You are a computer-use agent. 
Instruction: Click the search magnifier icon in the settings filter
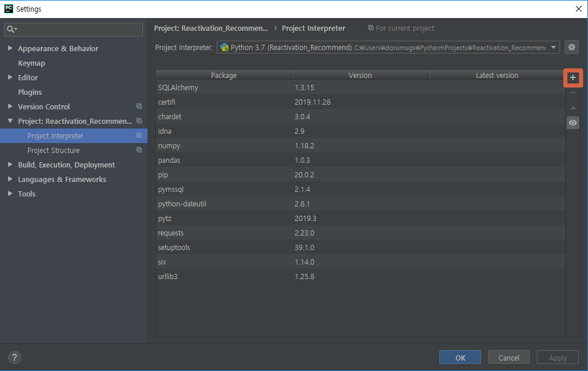click(12, 29)
